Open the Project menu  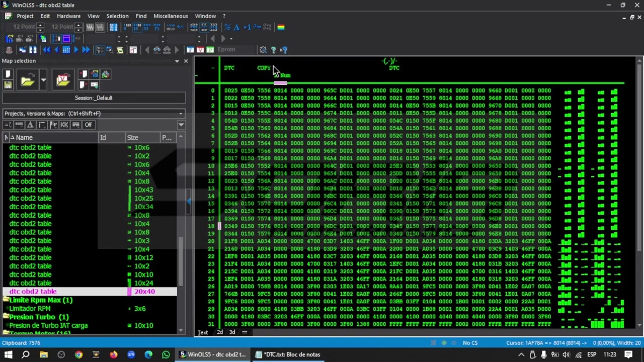click(25, 16)
